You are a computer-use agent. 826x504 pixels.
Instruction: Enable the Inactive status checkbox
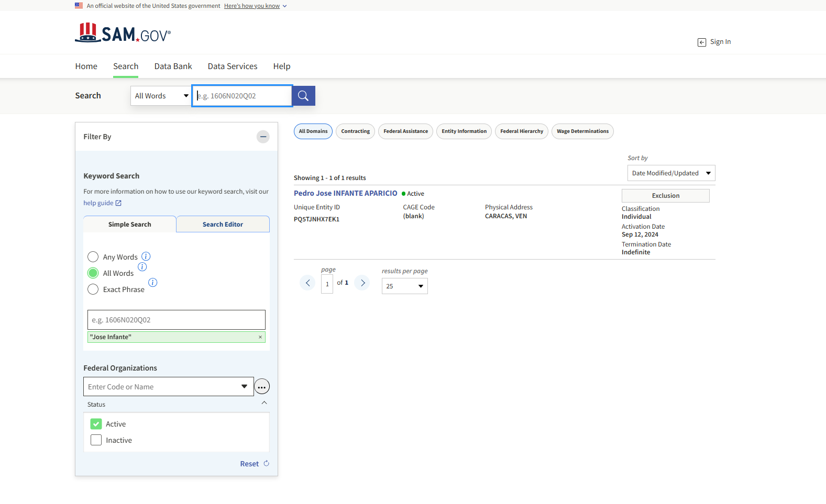(x=96, y=440)
